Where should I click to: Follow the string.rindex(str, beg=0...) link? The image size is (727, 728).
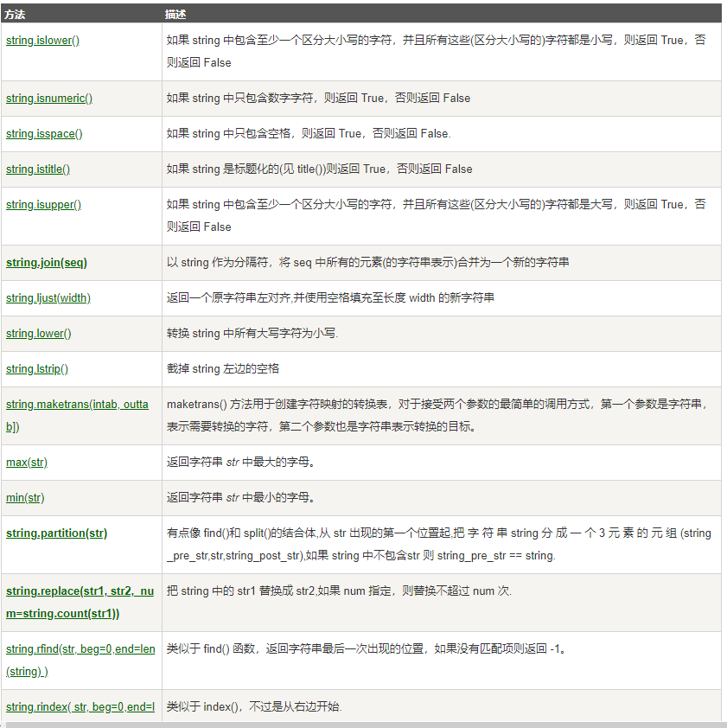80,707
